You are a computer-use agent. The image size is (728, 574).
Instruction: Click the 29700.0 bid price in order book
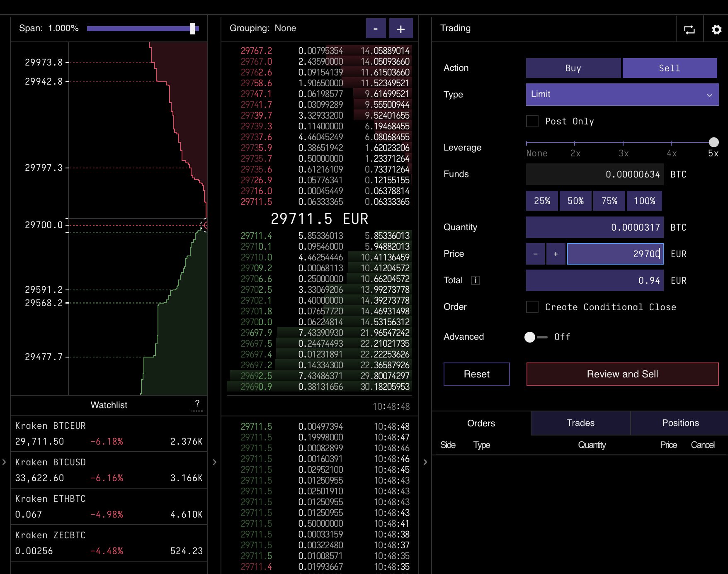tap(256, 322)
